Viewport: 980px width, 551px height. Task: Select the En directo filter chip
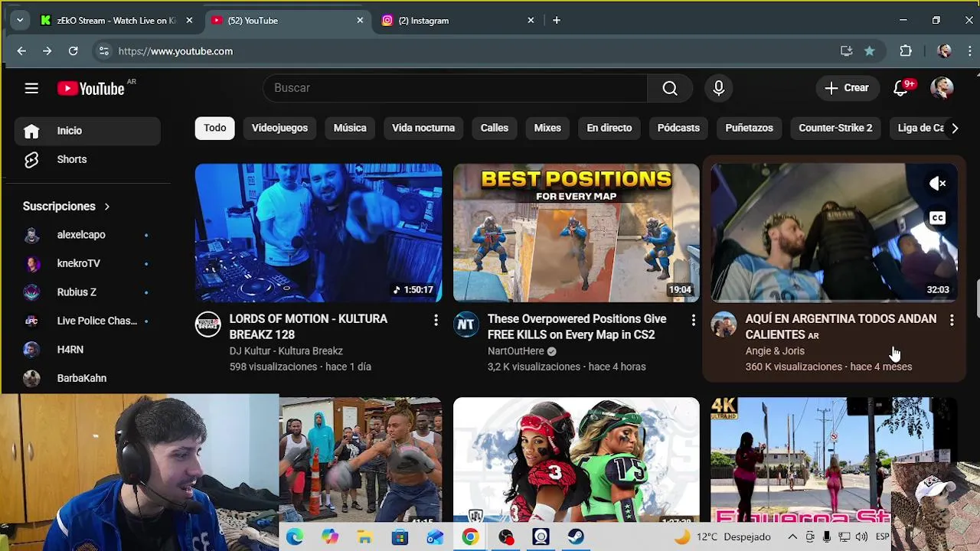click(609, 128)
